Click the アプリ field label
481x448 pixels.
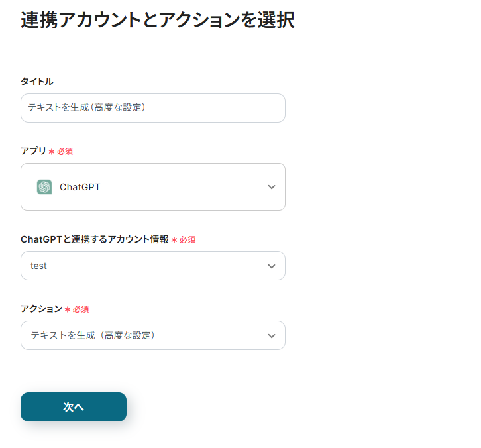click(x=34, y=151)
